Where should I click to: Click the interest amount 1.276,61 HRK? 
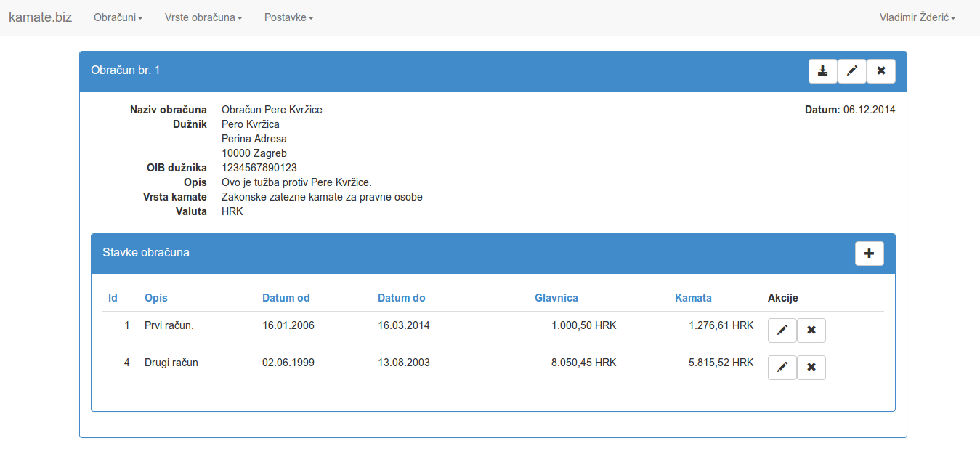click(721, 325)
